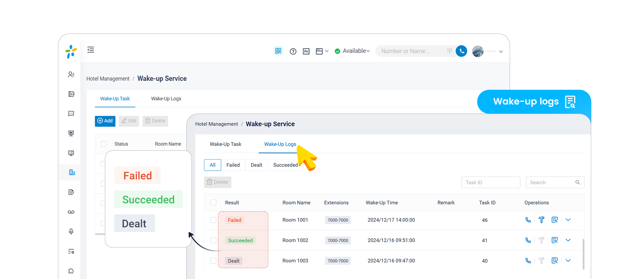Call Room 1002 via phone icon

(528, 240)
